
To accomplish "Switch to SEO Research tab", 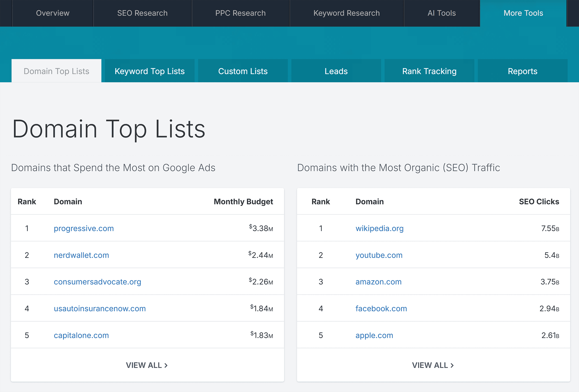I will 142,13.
